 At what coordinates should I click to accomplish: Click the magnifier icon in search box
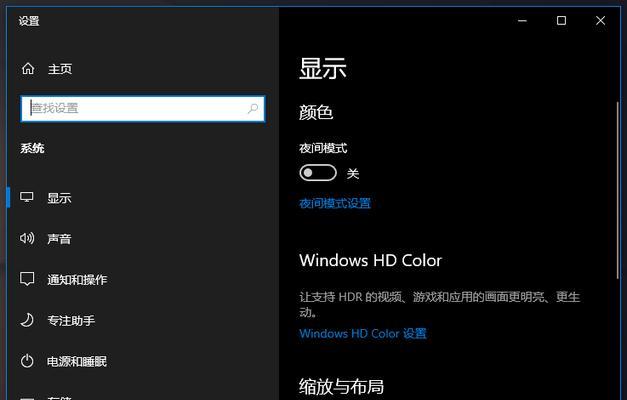[253, 108]
